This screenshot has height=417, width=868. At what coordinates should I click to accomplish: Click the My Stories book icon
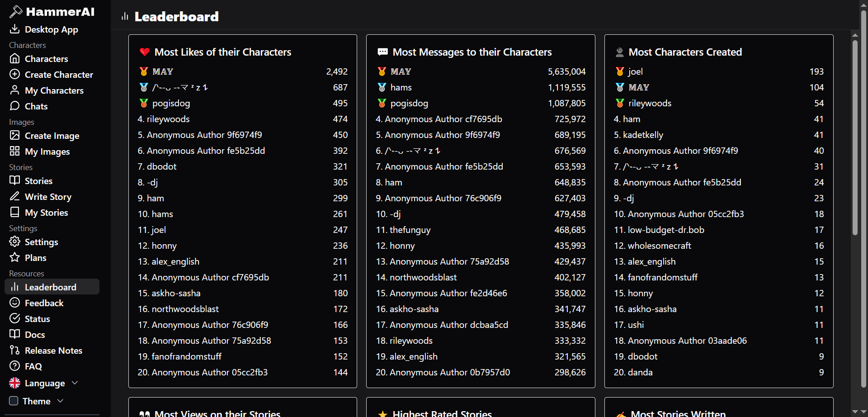[x=15, y=212]
